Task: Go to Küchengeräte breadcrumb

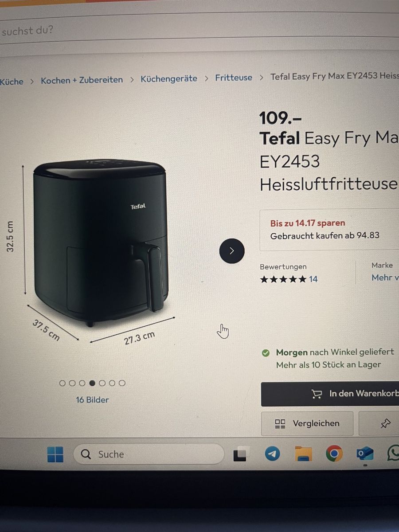Action: [169, 79]
